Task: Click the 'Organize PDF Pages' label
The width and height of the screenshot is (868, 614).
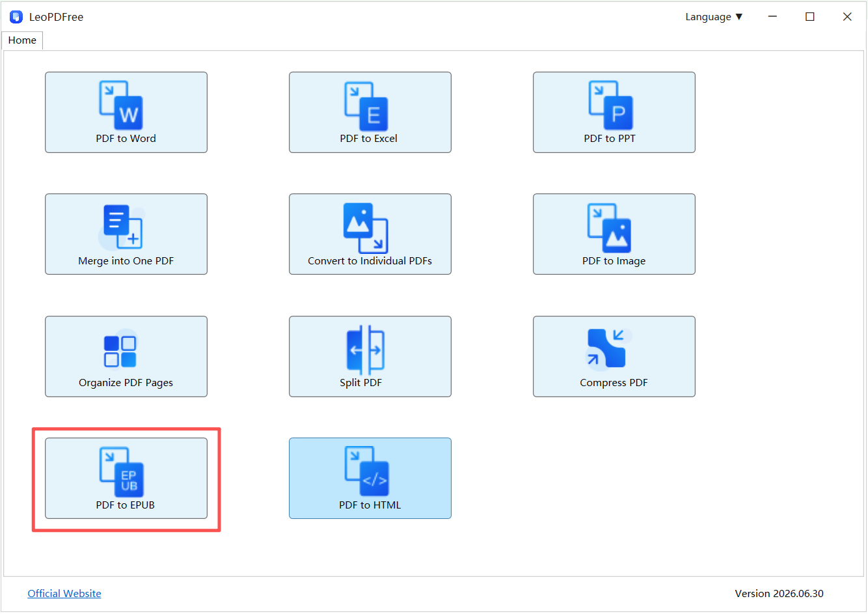Action: pos(126,382)
